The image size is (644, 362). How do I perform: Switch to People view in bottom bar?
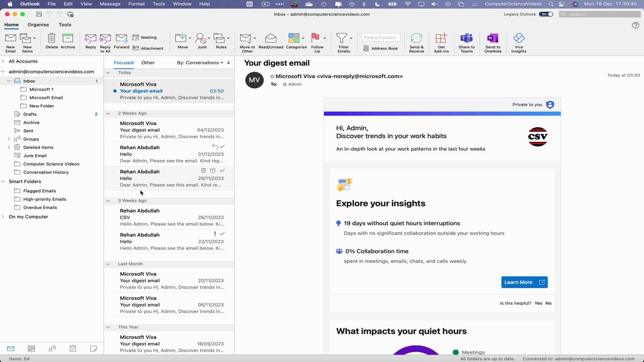click(x=52, y=348)
